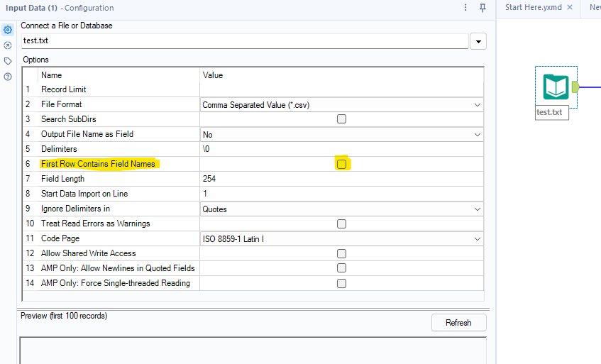The width and height of the screenshot is (601, 364).
Task: Open the Annotation tag icon in sidebar
Action: coord(8,61)
